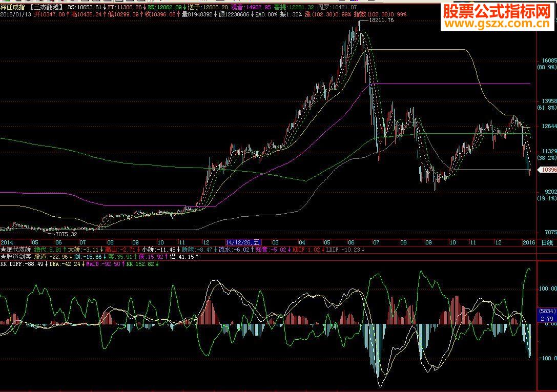Click the low price 低10299.39

pyautogui.click(x=123, y=14)
